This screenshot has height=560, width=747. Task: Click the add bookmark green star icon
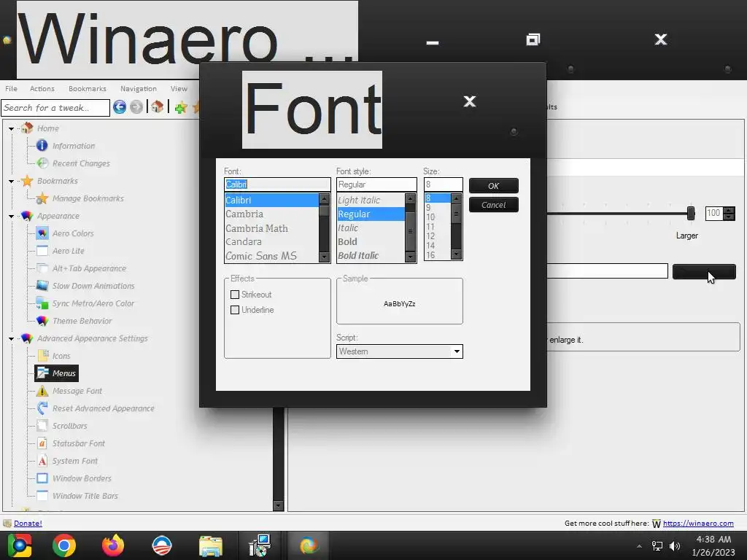[181, 108]
